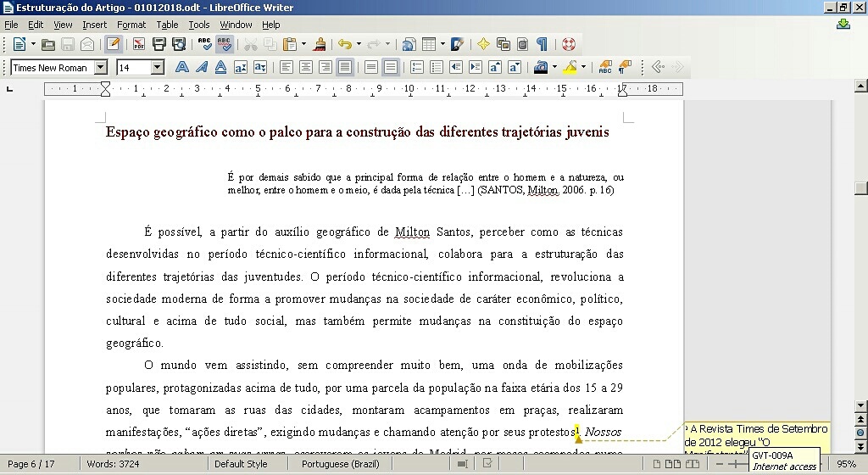The height and width of the screenshot is (475, 868).
Task: Export document directly as PDF
Action: 138,44
